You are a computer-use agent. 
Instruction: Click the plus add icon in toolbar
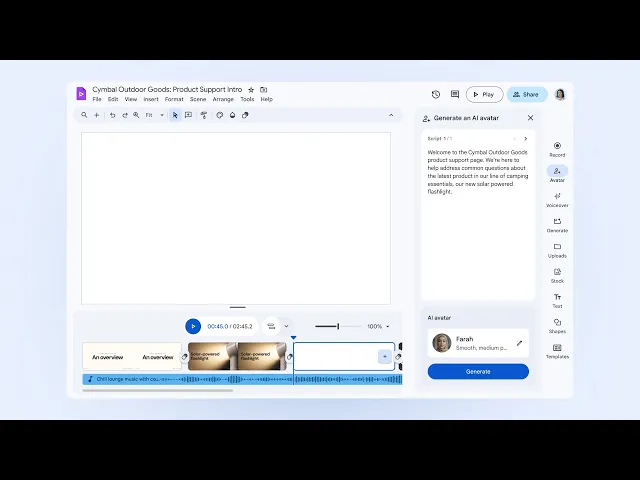point(97,115)
